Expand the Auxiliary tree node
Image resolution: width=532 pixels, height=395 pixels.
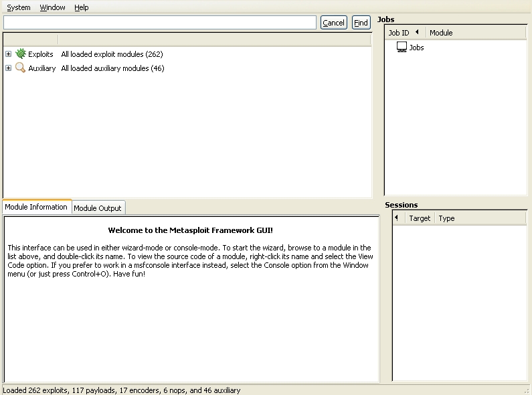coord(9,68)
